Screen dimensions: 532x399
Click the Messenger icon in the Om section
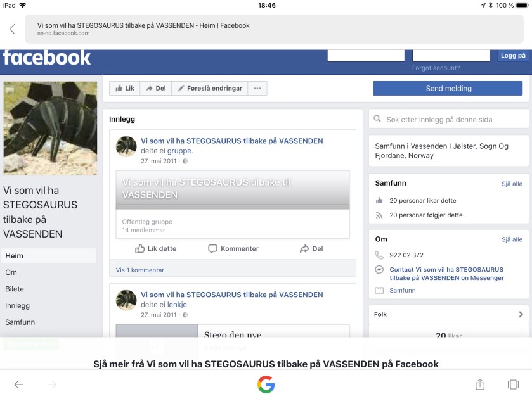(379, 270)
